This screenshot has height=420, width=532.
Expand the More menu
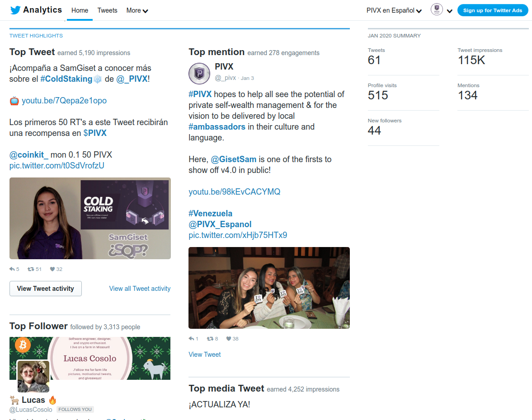[x=137, y=10]
